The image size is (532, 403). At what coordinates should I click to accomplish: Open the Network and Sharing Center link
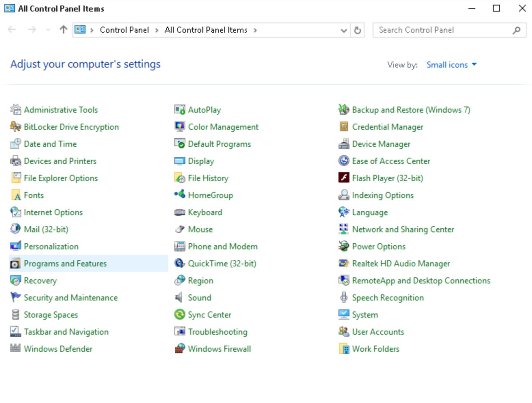403,230
